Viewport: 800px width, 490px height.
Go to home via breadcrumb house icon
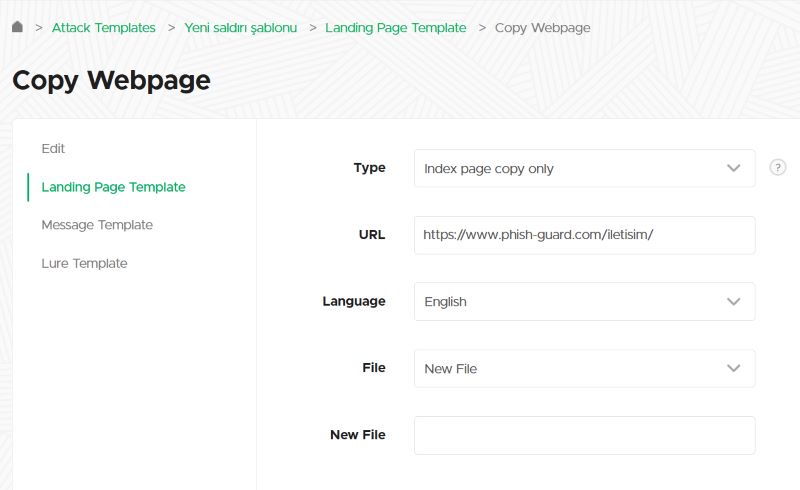(17, 27)
